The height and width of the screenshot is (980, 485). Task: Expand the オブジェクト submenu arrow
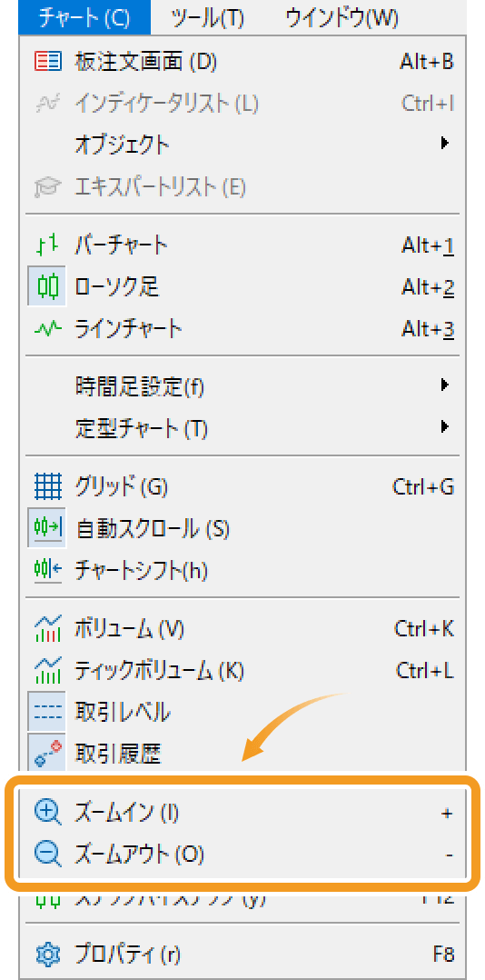pos(444,143)
